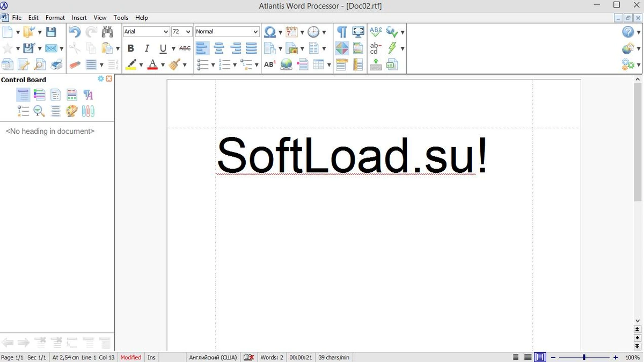Click the Page 1/1 status indicator
This screenshot has height=362, width=644.
coord(12,357)
